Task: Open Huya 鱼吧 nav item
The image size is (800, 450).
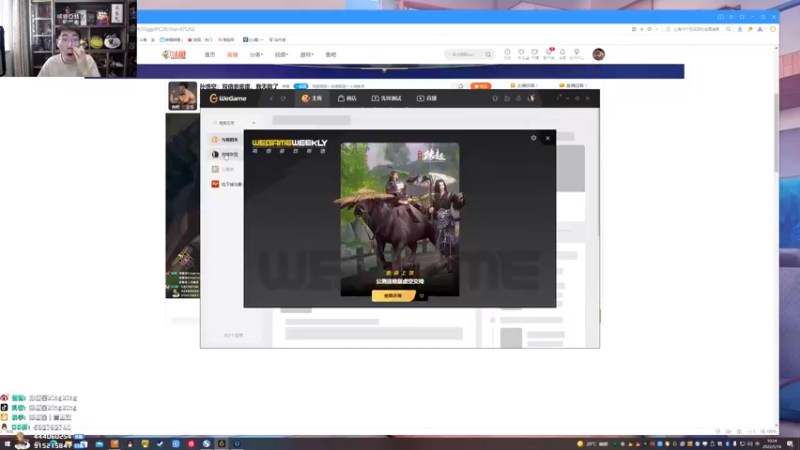Action: (331, 55)
